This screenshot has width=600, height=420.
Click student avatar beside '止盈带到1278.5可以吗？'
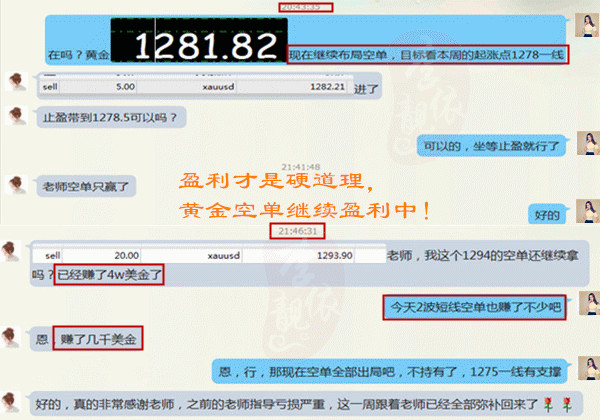[x=17, y=116]
